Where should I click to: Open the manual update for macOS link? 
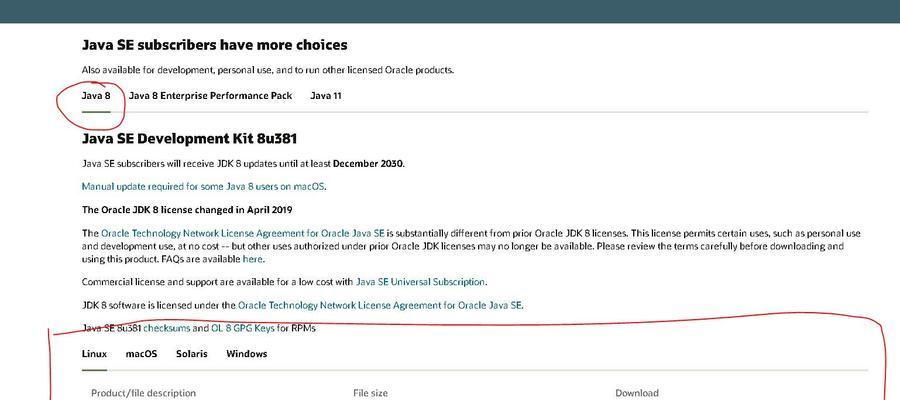(204, 187)
